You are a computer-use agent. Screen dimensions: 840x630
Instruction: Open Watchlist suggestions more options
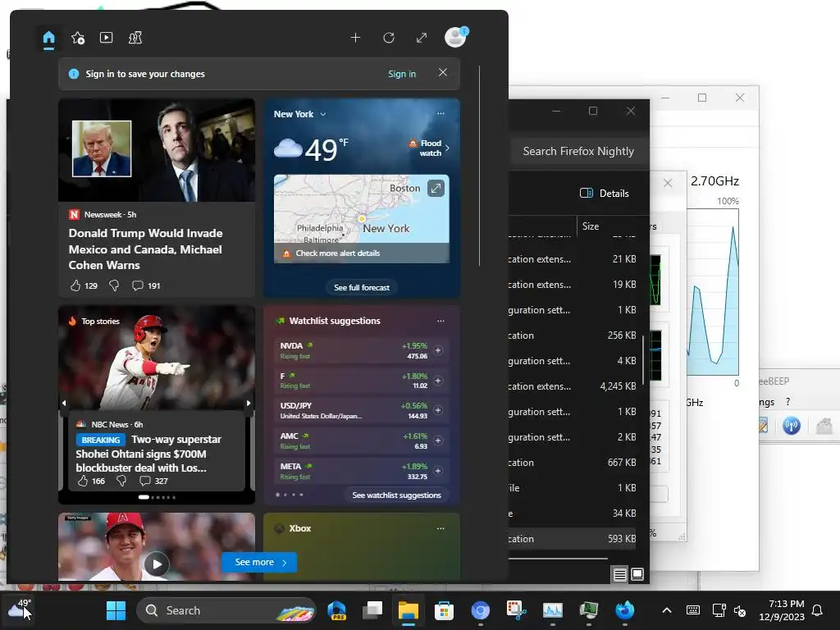(x=441, y=321)
